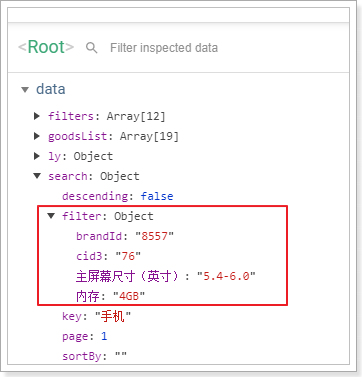Expand the filters Array[12] node

click(37, 116)
